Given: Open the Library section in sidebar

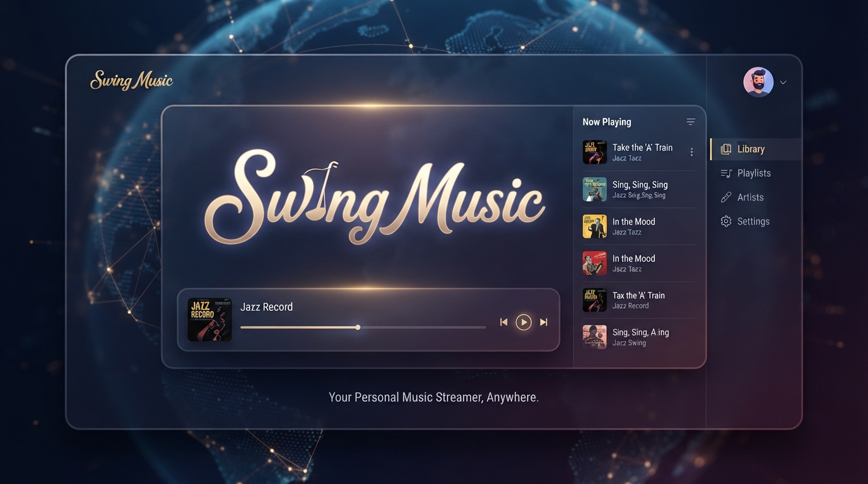Looking at the screenshot, I should pos(756,149).
